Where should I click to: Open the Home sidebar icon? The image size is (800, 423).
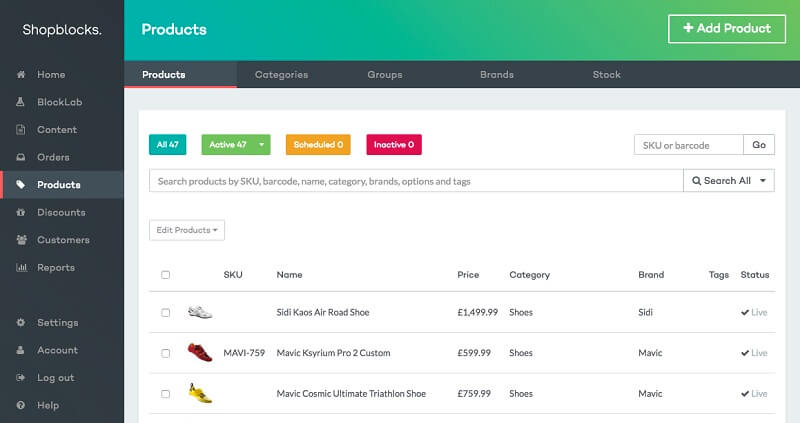(x=21, y=74)
